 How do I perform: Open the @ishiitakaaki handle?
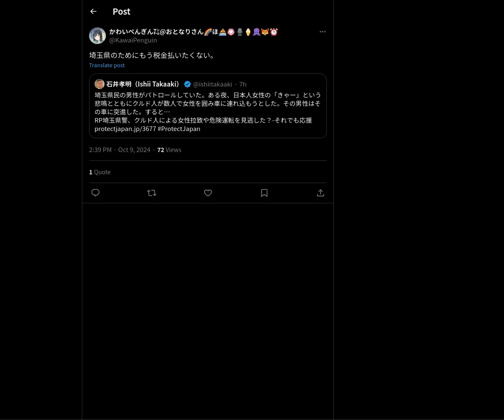(x=213, y=84)
